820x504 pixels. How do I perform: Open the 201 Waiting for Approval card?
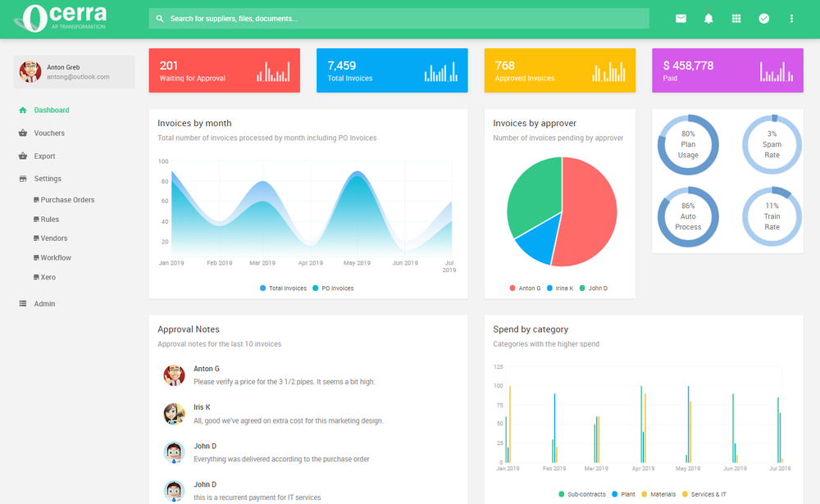(x=225, y=70)
